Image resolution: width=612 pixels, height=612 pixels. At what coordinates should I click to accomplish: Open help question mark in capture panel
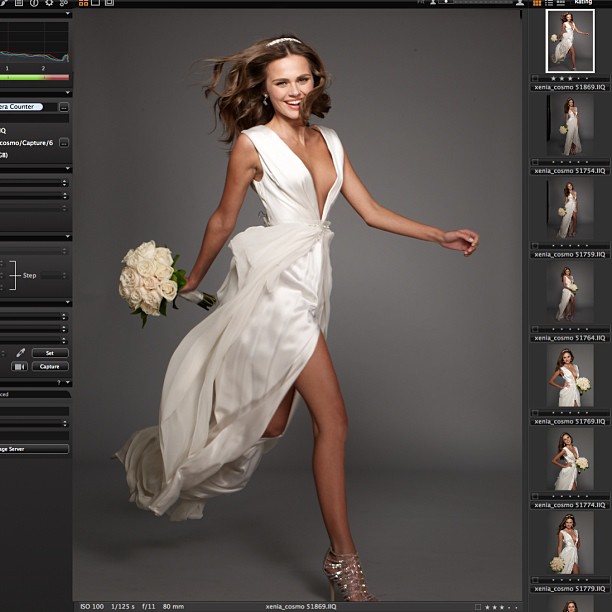pyautogui.click(x=58, y=382)
